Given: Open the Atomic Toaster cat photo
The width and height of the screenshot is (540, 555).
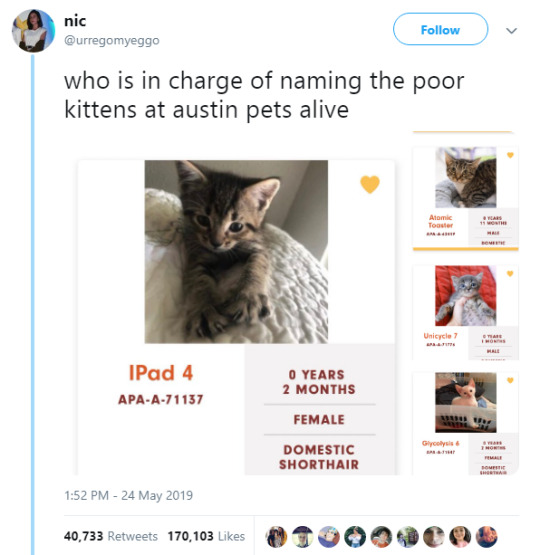Looking at the screenshot, I should coord(466,177).
